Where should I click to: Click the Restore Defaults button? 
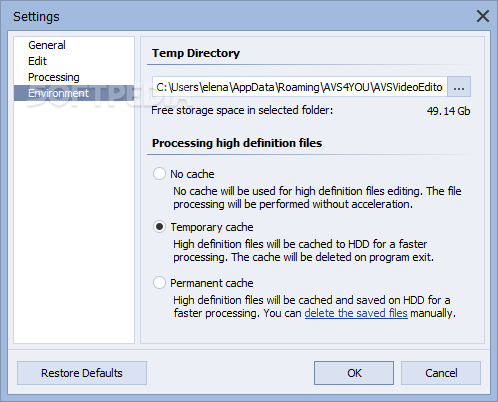click(82, 373)
